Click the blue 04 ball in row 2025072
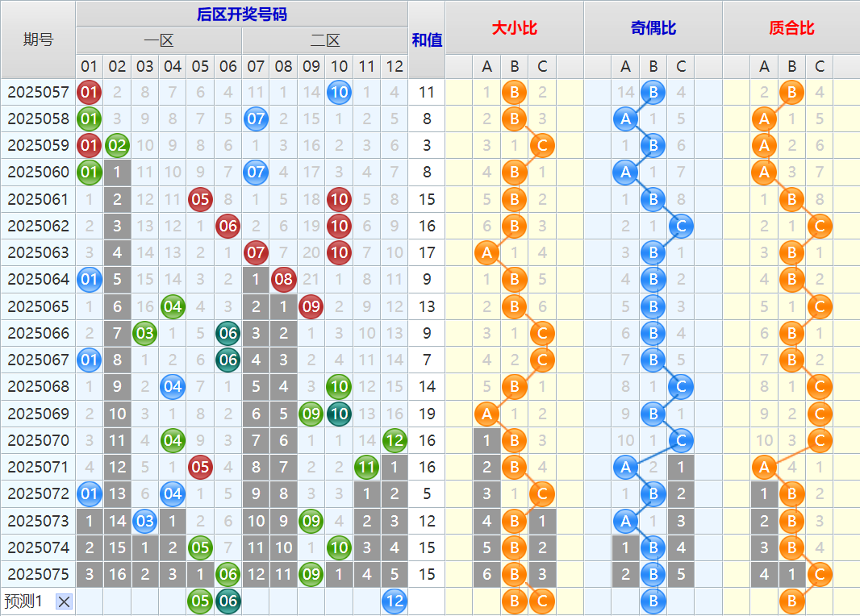The width and height of the screenshot is (860, 616). click(172, 493)
